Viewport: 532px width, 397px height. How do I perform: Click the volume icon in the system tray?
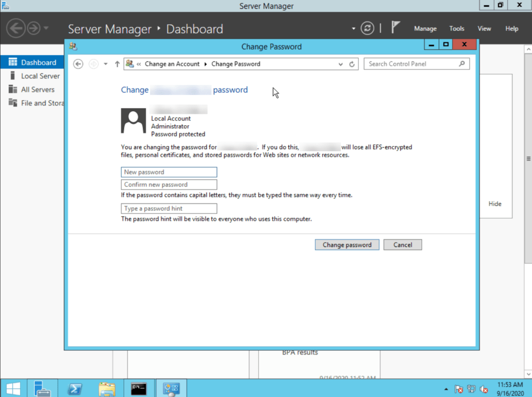(x=484, y=389)
